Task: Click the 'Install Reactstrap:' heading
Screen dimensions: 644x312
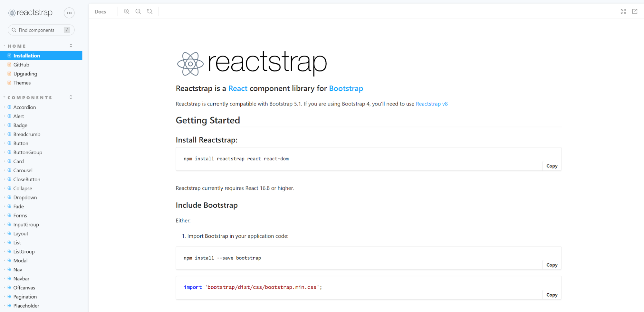Action: click(207, 140)
